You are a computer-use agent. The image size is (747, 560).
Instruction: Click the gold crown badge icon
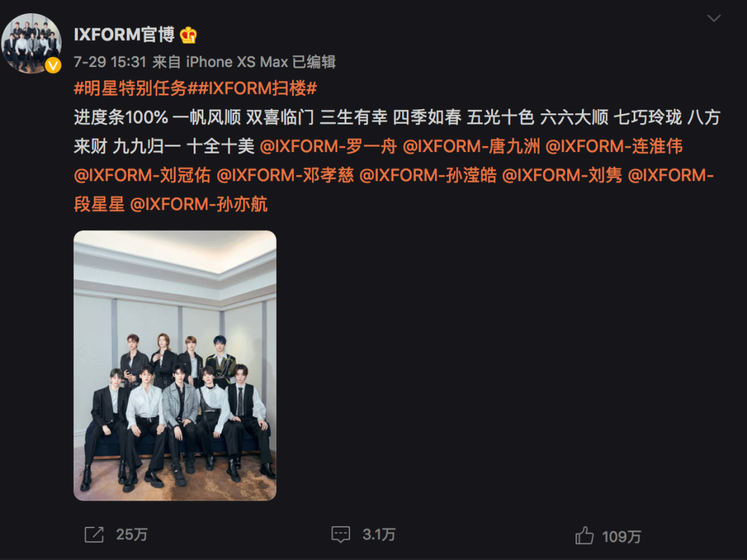(x=188, y=35)
